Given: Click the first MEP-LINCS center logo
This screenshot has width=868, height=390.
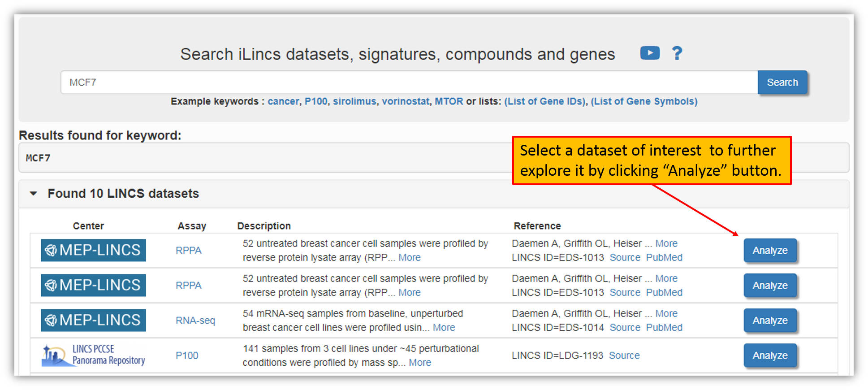Looking at the screenshot, I should click(93, 250).
